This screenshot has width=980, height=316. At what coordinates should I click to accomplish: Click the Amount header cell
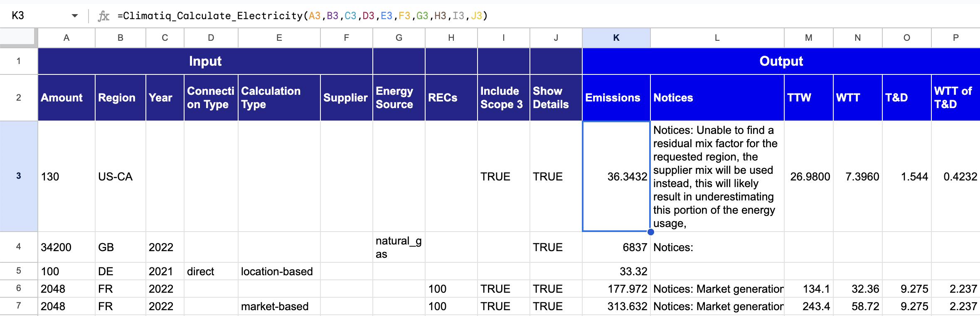click(66, 98)
